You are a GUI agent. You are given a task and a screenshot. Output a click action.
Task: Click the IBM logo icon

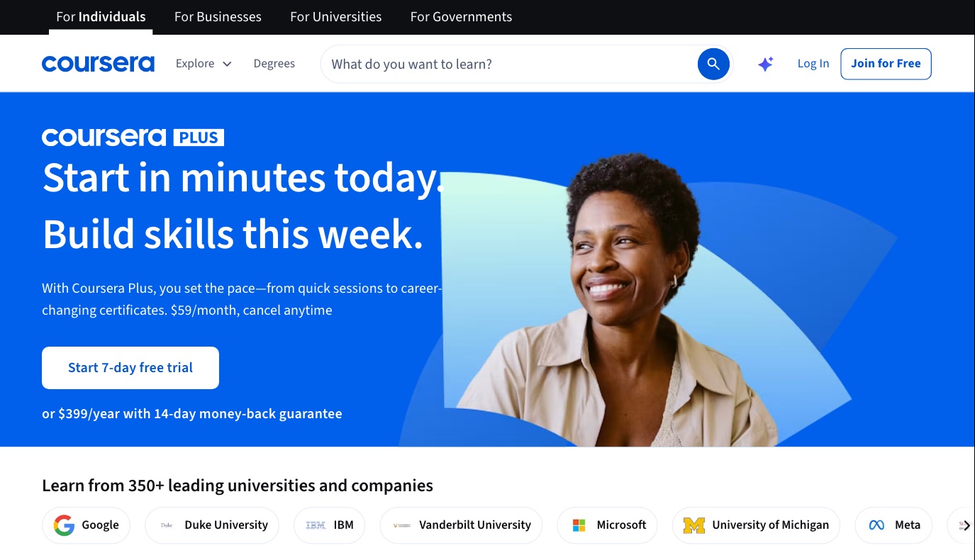[316, 525]
